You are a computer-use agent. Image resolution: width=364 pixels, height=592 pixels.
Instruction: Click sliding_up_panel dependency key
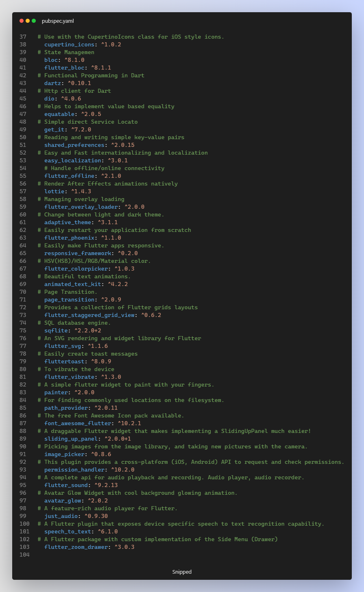71,439
